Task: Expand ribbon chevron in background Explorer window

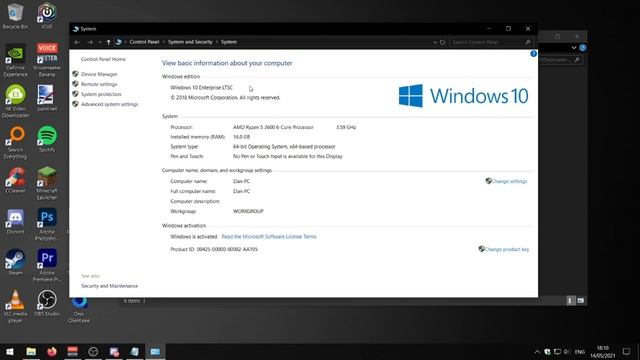Action: point(574,48)
